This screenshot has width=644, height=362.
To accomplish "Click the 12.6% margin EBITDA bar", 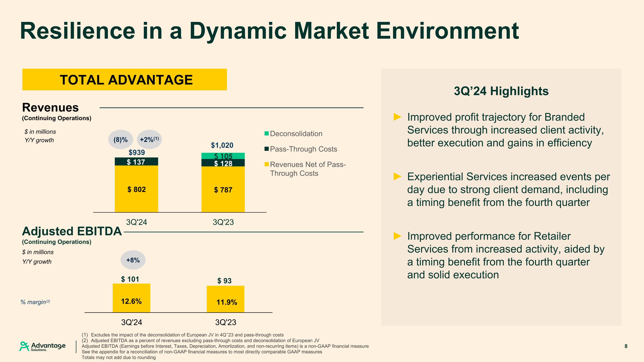I will (x=131, y=298).
